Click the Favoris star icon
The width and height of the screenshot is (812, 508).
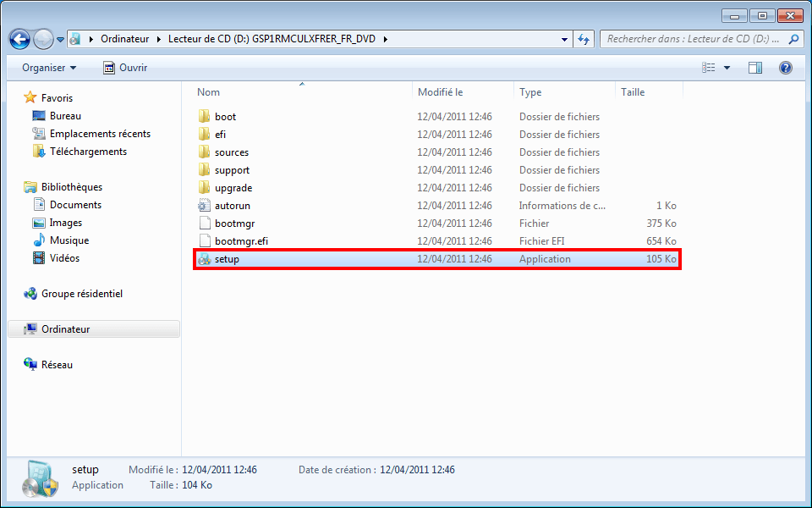(30, 97)
